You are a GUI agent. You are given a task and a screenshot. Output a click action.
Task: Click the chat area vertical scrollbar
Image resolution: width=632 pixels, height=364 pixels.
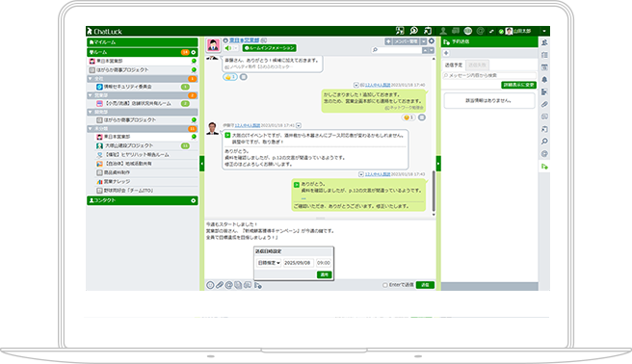434,191
